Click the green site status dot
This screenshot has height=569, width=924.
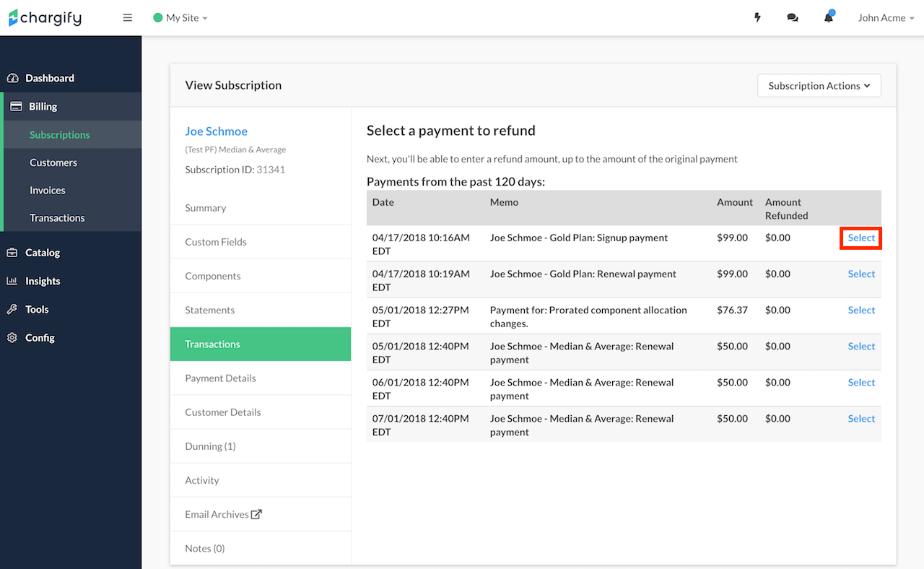158,18
